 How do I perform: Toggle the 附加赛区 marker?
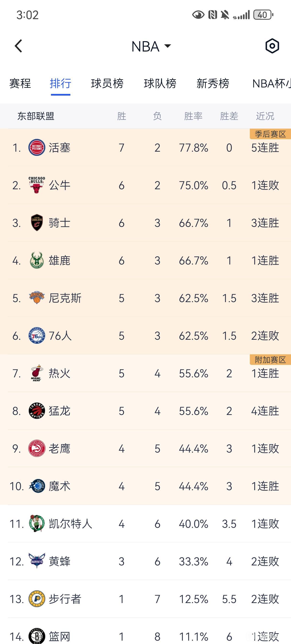270,360
